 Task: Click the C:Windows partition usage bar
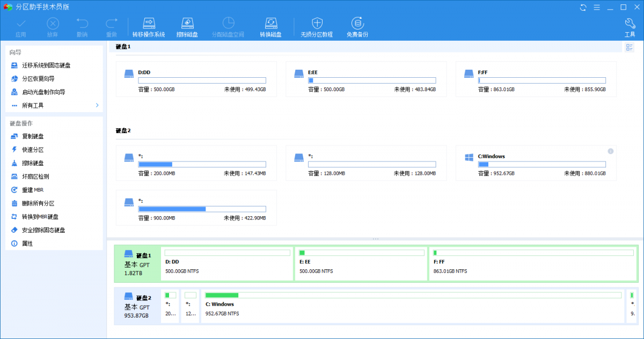point(542,164)
